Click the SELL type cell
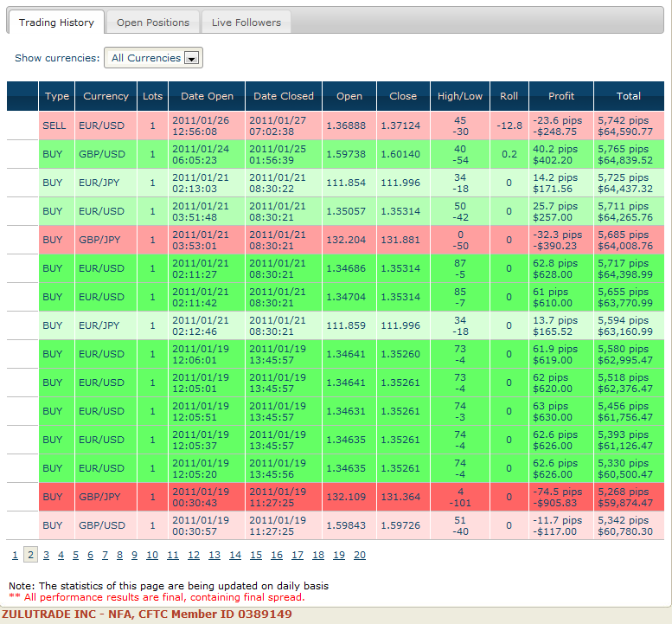 click(x=56, y=125)
